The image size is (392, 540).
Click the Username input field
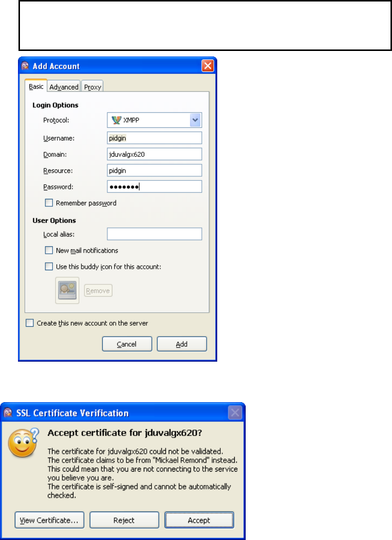(x=154, y=138)
